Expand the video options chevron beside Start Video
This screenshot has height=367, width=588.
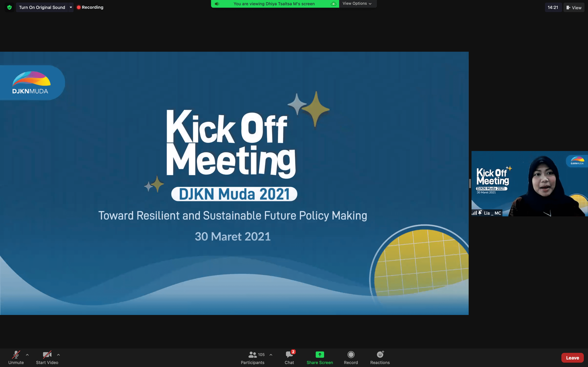[58, 355]
